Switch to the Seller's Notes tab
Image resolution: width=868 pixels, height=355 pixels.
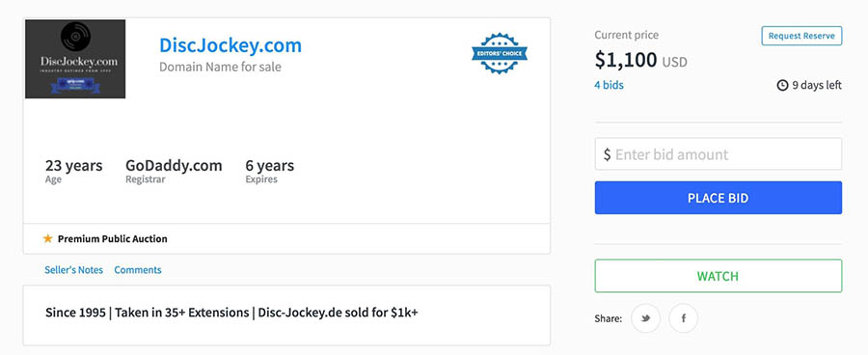(73, 270)
